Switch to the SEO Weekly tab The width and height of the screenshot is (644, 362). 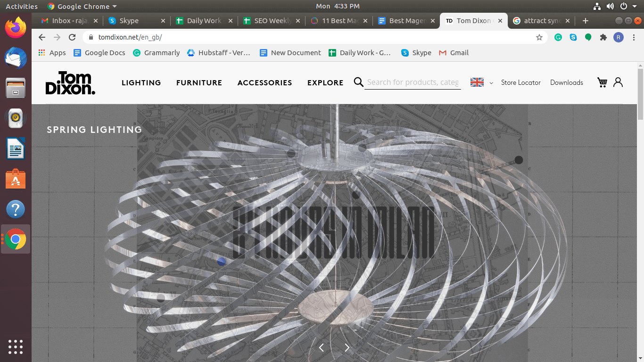tap(271, 21)
